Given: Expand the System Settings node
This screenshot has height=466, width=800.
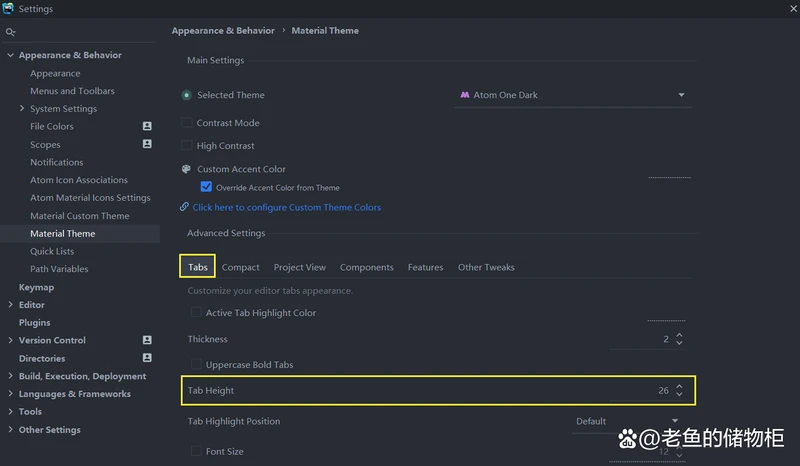Looking at the screenshot, I should (22, 108).
